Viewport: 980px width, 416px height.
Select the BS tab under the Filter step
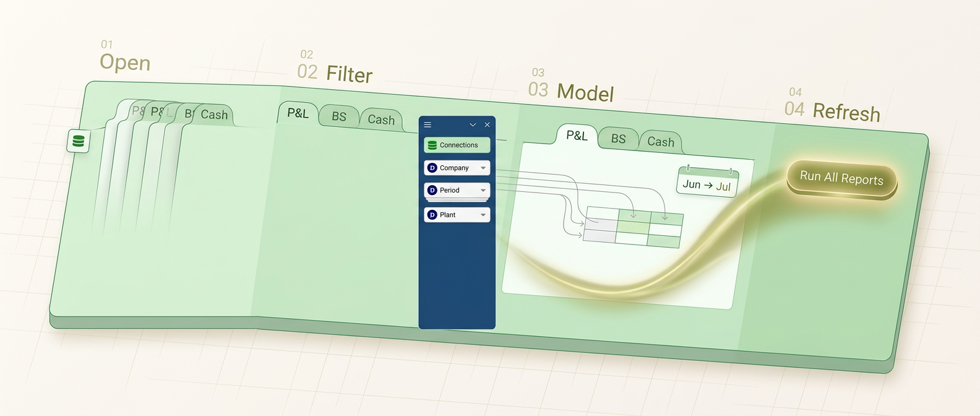click(x=339, y=116)
